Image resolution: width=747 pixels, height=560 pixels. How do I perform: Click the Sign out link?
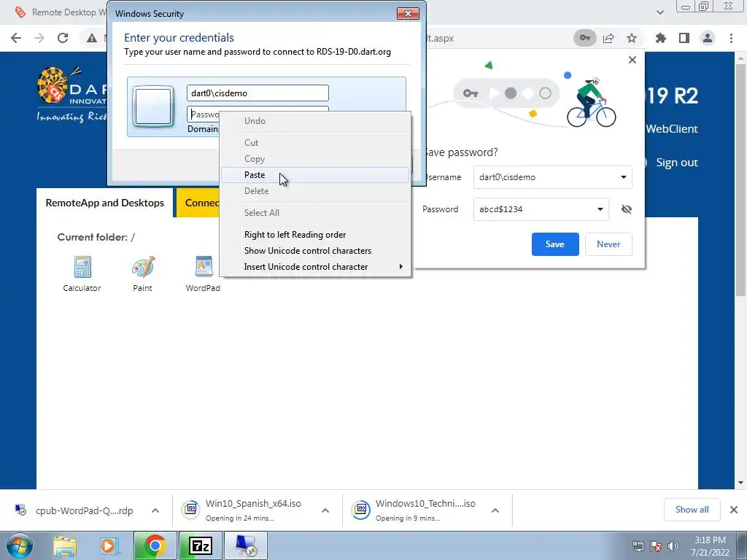[x=676, y=163]
